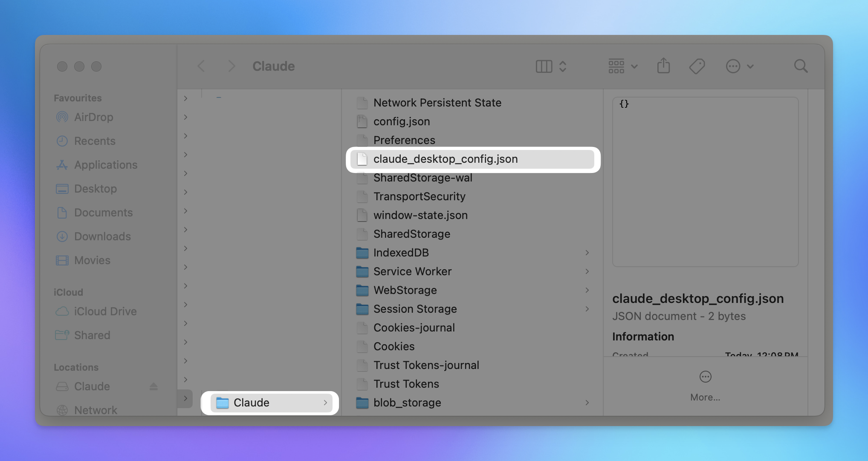This screenshot has width=868, height=461.
Task: Select the Session Storage folder
Action: pos(472,309)
